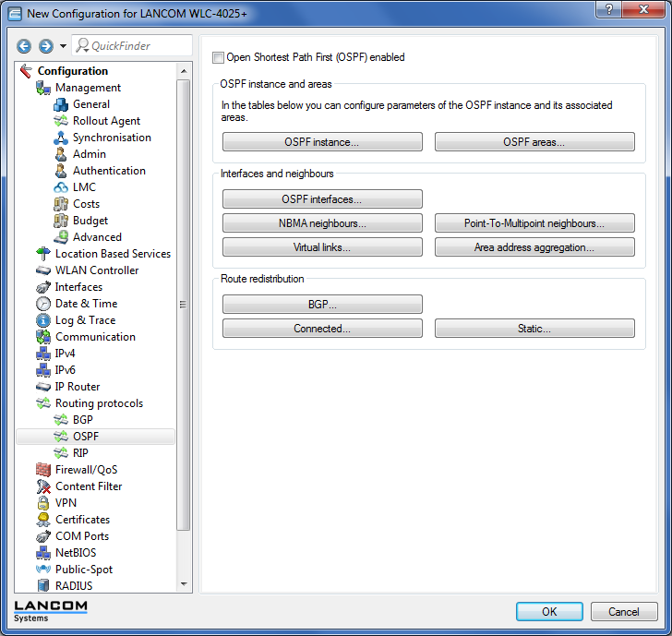Select WLAN Controller in the tree

[x=96, y=270]
